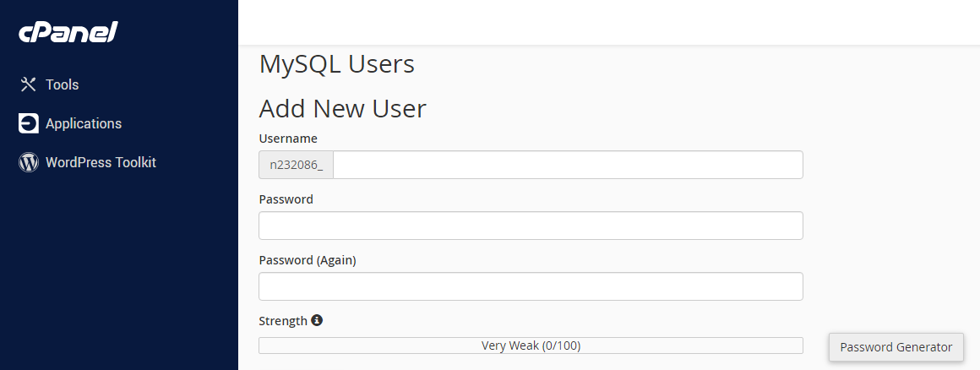The width and height of the screenshot is (980, 370).
Task: Click the MySQL Users heading
Action: 337,64
